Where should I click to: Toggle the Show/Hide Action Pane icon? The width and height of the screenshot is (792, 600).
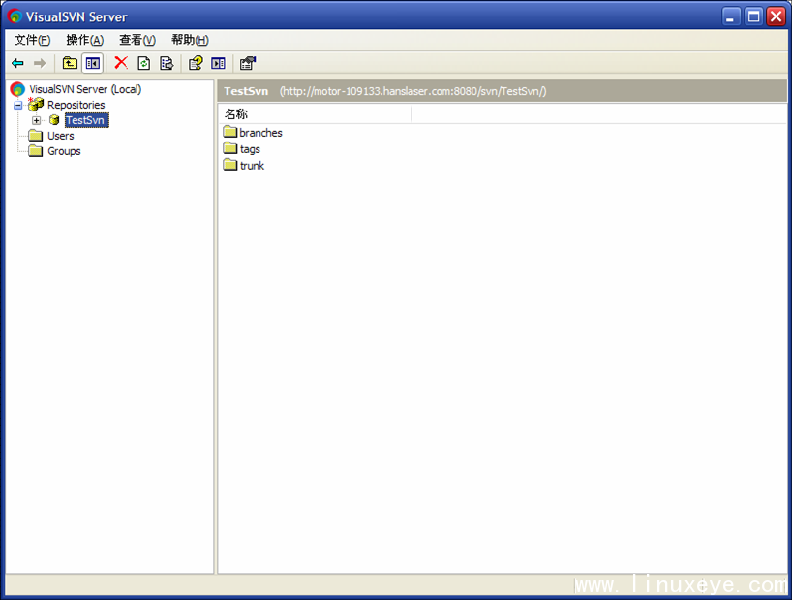(x=219, y=63)
